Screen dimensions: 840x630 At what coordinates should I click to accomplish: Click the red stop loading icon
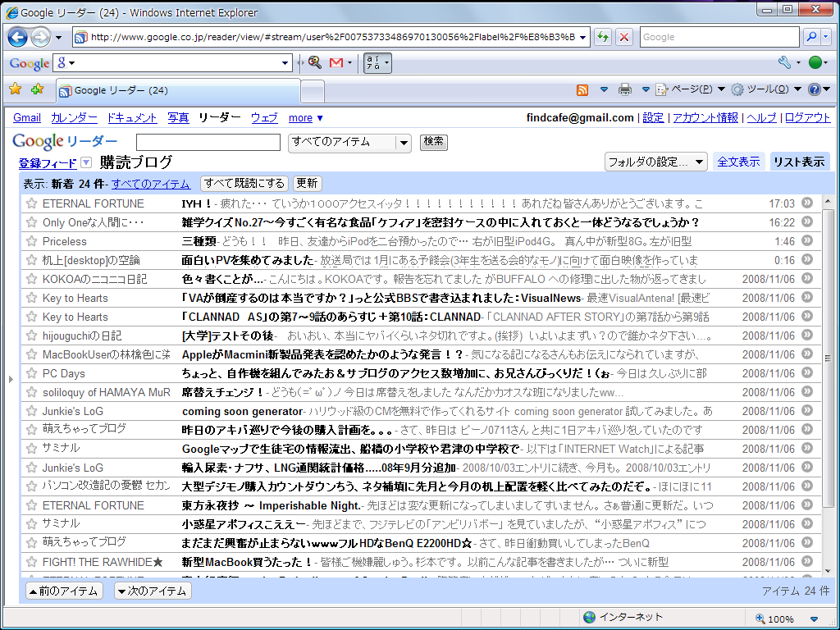[x=624, y=37]
